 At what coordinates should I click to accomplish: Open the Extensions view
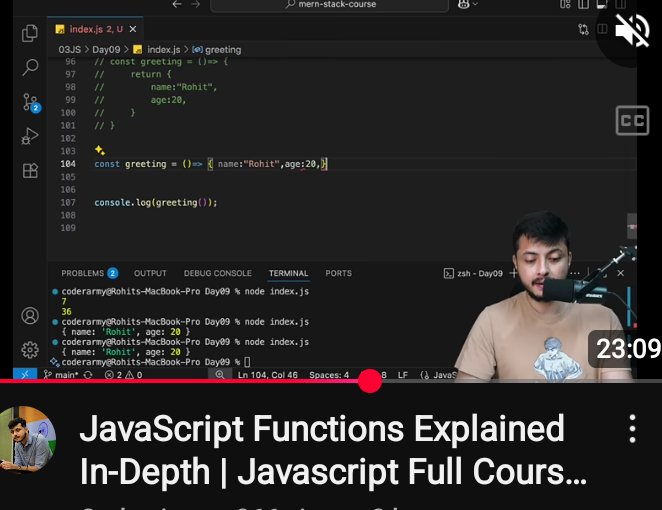[x=30, y=171]
